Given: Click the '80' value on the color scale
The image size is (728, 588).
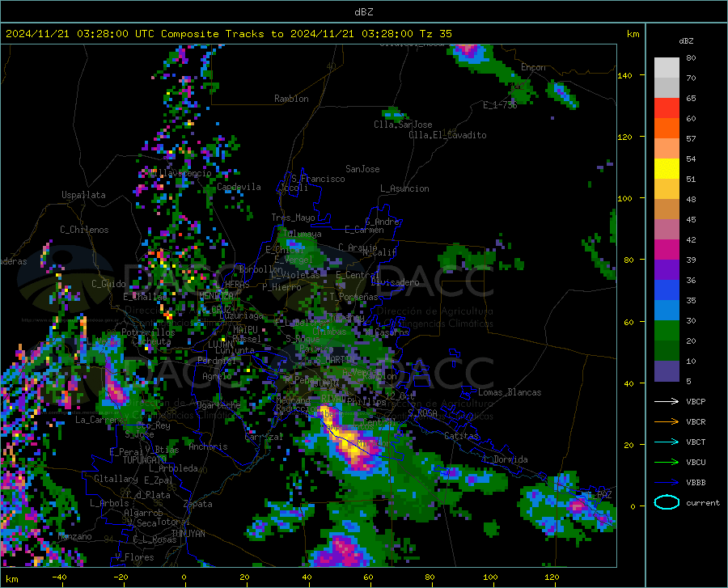Looking at the screenshot, I should point(691,58).
